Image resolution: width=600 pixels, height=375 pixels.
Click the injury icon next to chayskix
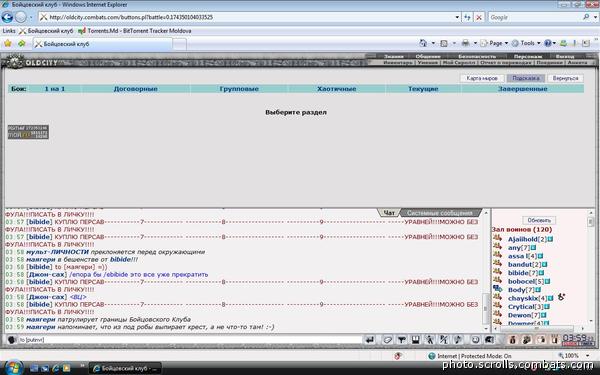click(x=561, y=297)
